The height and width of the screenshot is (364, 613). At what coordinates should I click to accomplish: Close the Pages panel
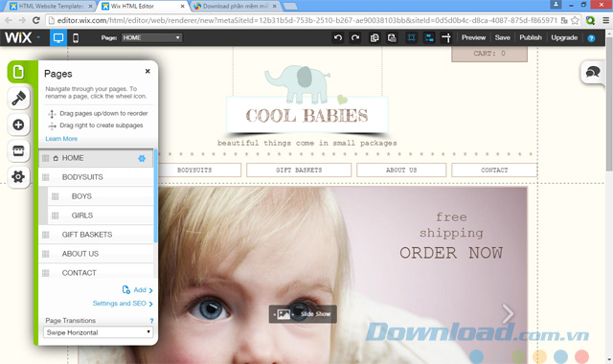(x=148, y=71)
